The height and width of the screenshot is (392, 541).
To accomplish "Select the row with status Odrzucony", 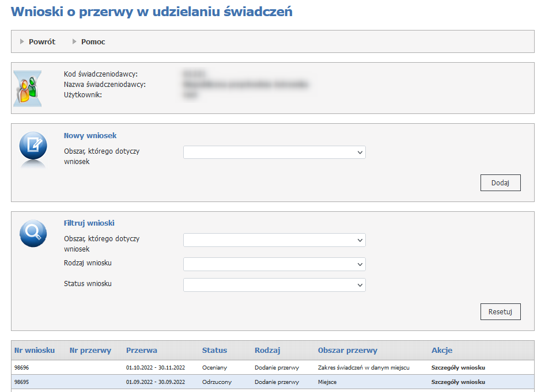I will pos(216,382).
